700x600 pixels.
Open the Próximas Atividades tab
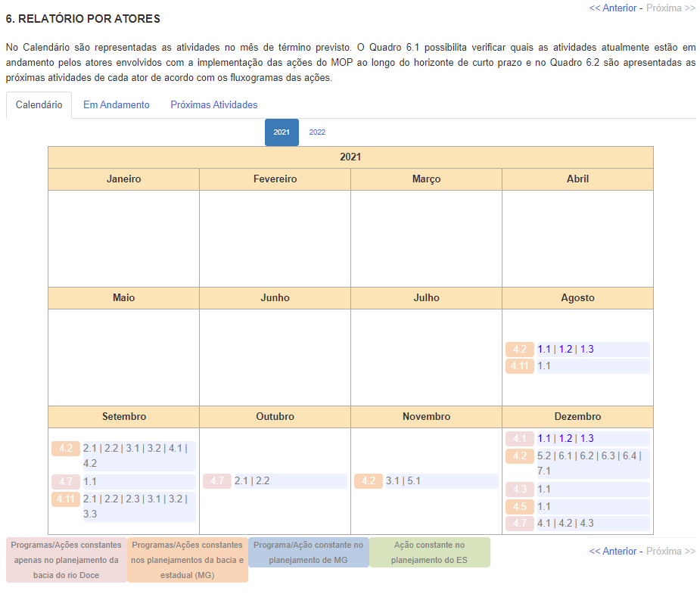coord(213,105)
